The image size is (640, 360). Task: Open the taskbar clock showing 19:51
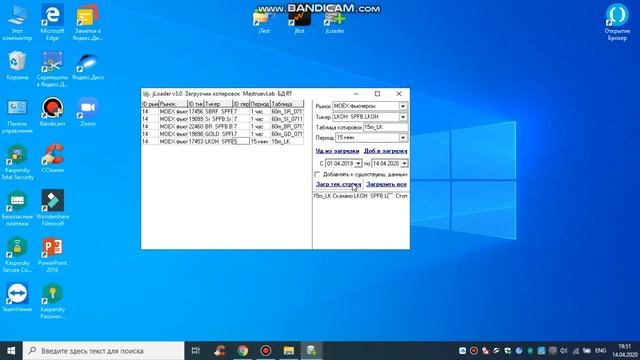click(624, 351)
